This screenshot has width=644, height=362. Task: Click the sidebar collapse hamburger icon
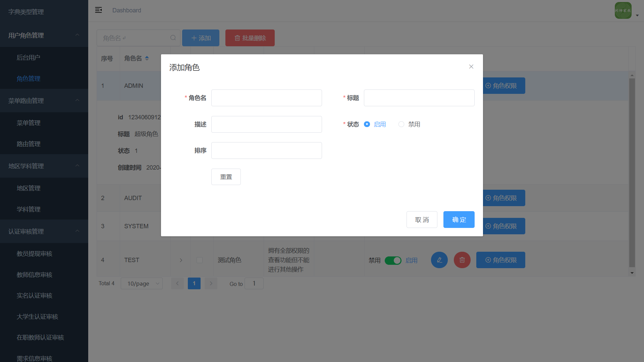coord(98,10)
